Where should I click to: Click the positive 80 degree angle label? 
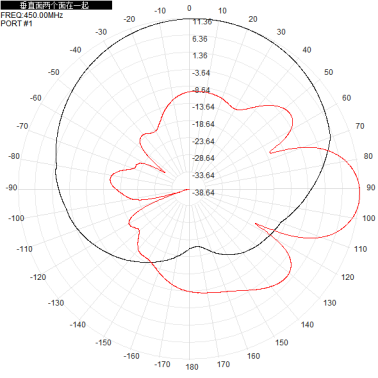368,156
